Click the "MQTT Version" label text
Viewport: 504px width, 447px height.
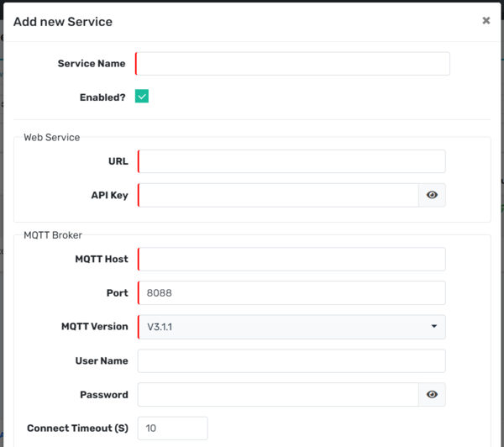pyautogui.click(x=95, y=327)
